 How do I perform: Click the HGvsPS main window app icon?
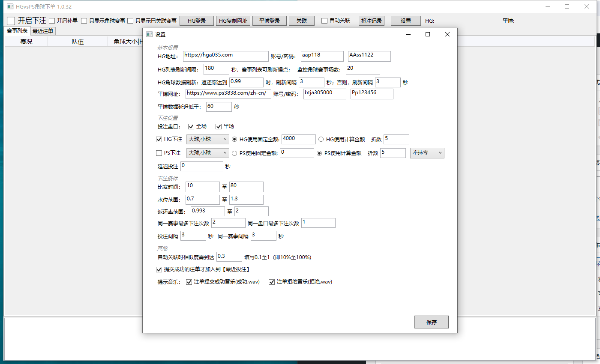[10, 6]
